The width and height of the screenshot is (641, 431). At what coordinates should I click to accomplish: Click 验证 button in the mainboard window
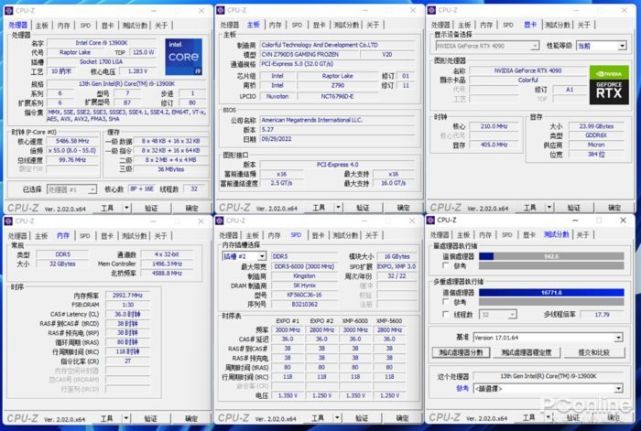point(363,207)
